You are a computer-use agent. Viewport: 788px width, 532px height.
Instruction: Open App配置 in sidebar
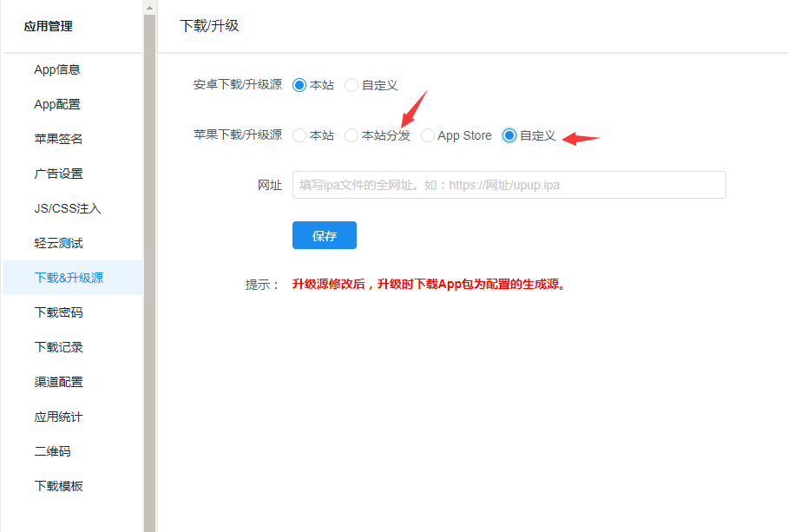click(x=56, y=104)
